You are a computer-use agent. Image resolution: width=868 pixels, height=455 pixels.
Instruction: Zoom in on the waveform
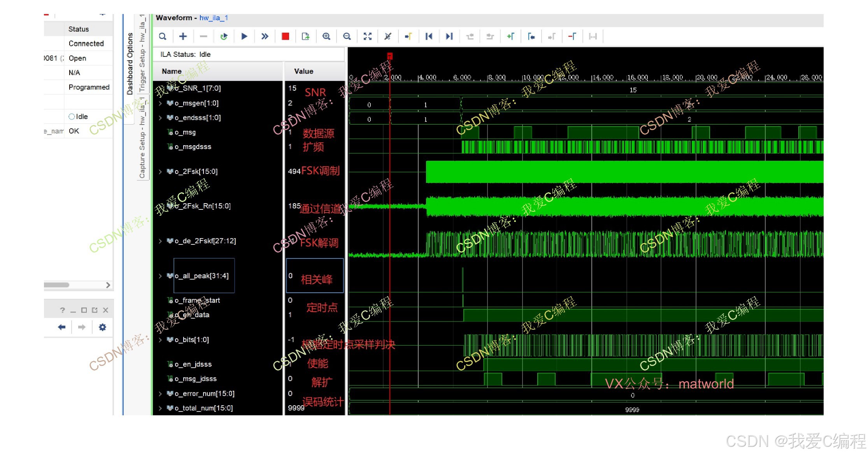(x=326, y=36)
